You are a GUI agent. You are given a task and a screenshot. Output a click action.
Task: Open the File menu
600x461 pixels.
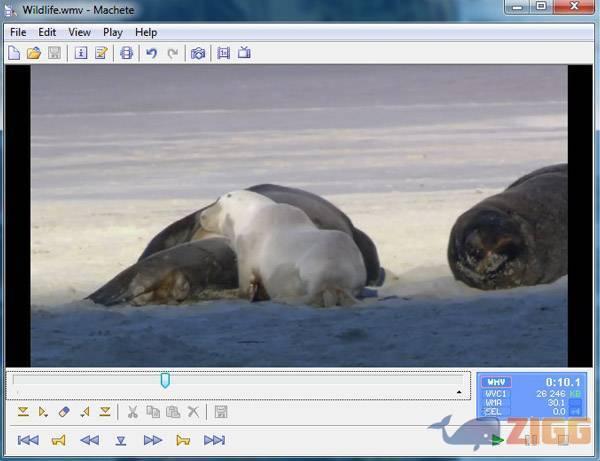click(x=18, y=32)
